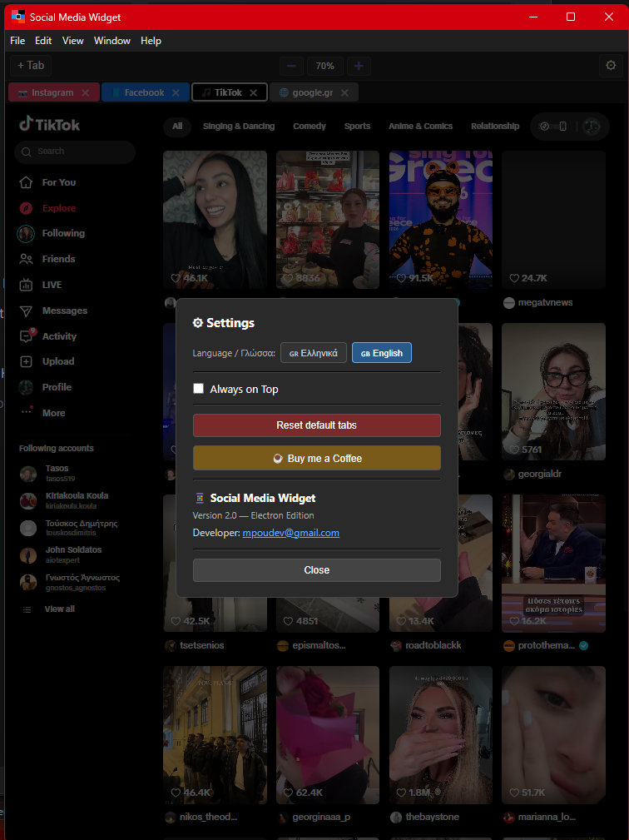Open the video with 91.5K likes
The width and height of the screenshot is (629, 840).
coord(441,220)
